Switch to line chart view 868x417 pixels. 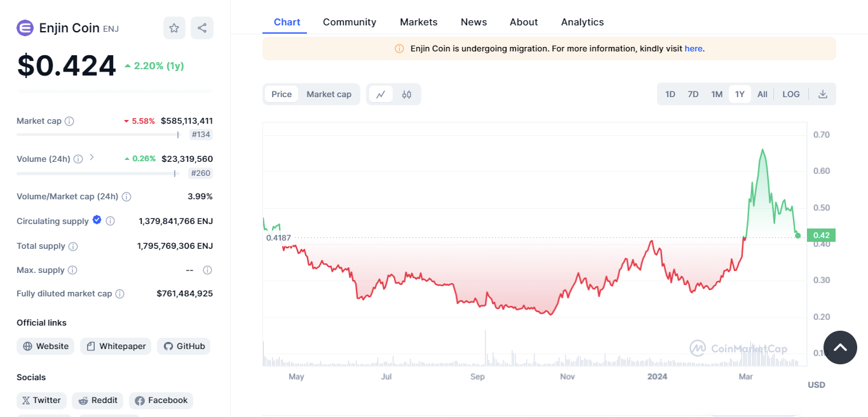(x=381, y=95)
